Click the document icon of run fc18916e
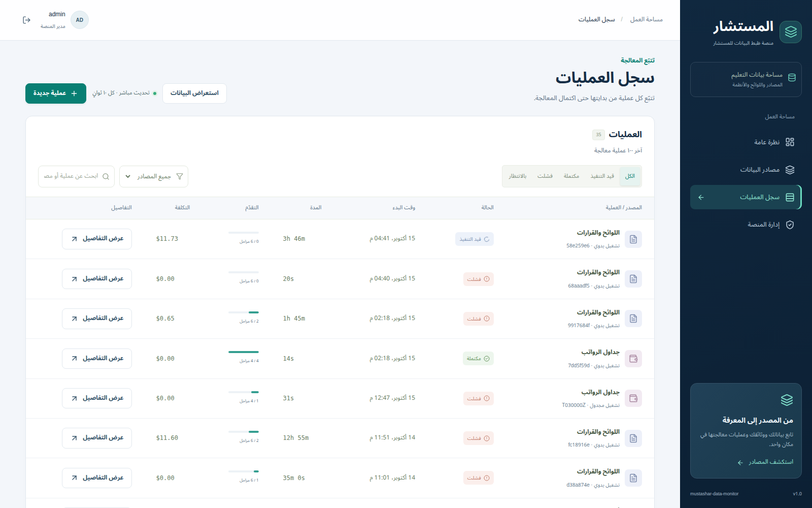 (x=633, y=438)
